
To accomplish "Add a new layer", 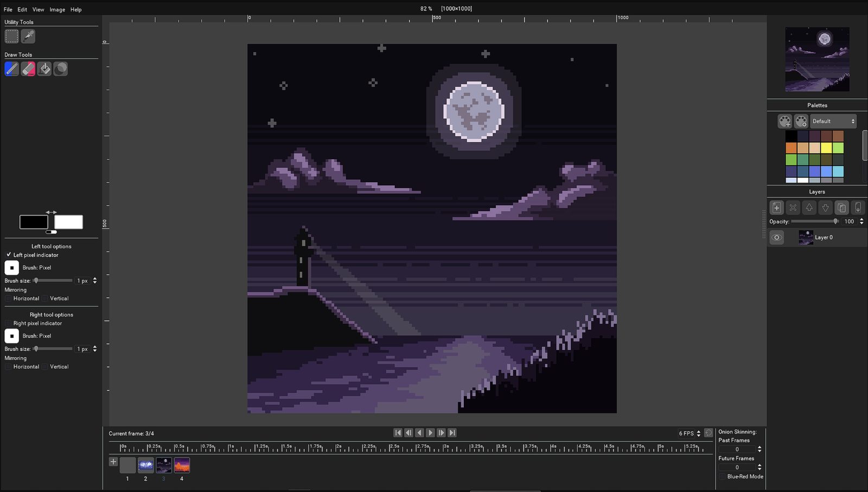I will pos(777,207).
